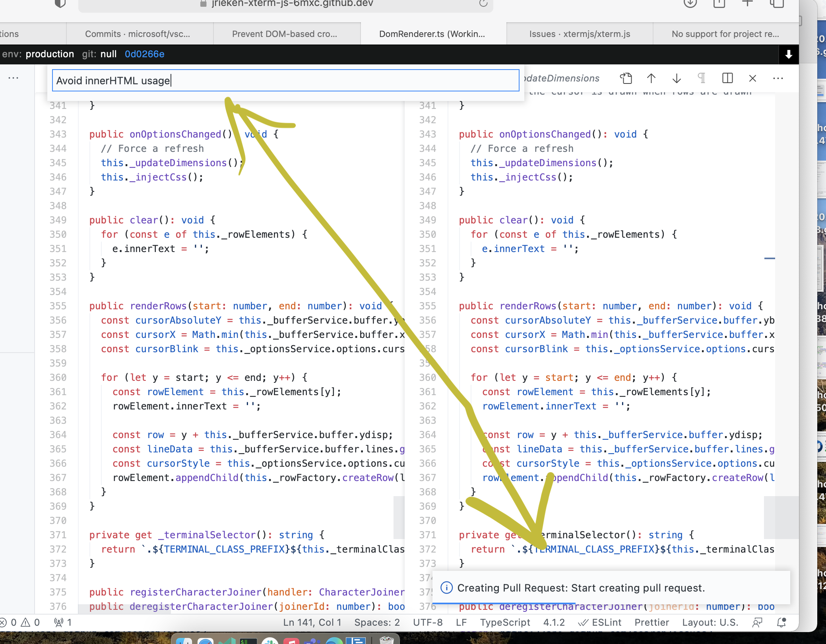
Task: Click horizontal scrollbar in left diff pane
Action: coord(124,609)
